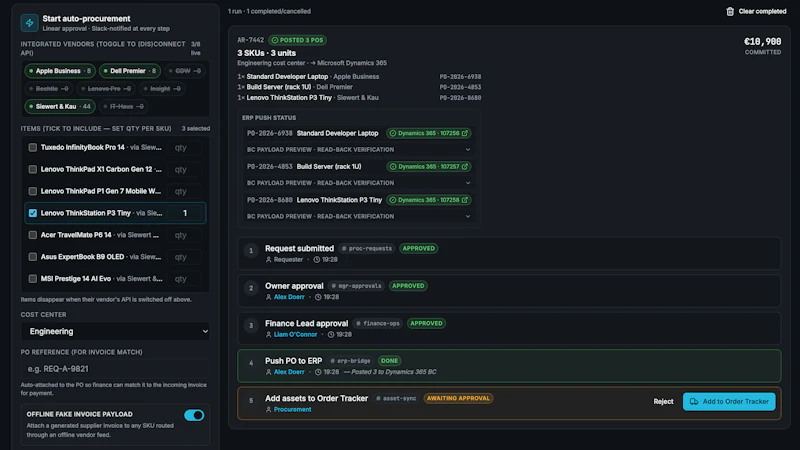Open Alex Doerr link in Owner approval

tap(289, 297)
